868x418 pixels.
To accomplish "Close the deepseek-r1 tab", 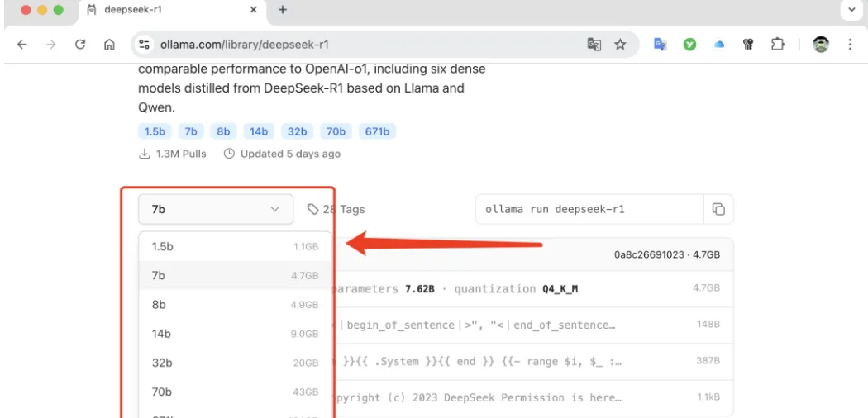I will pos(254,10).
